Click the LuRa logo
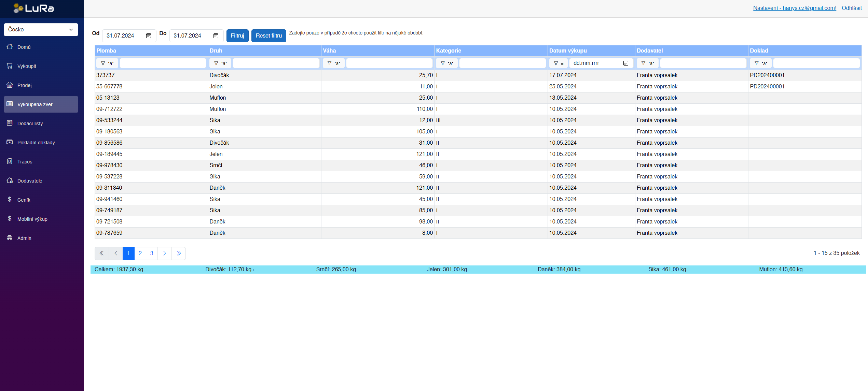Screen dimensions: 868x391 tap(33, 8)
